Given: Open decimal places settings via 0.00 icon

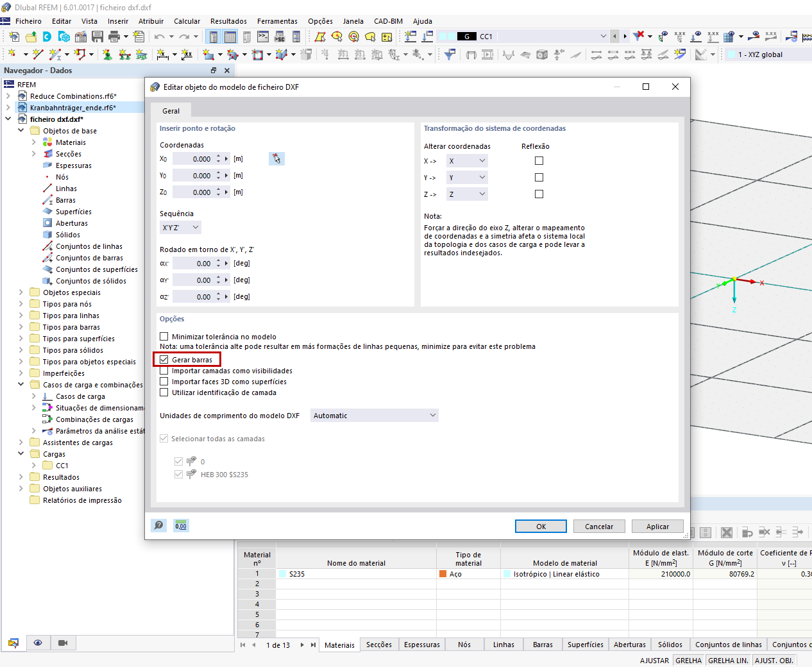Looking at the screenshot, I should click(180, 525).
